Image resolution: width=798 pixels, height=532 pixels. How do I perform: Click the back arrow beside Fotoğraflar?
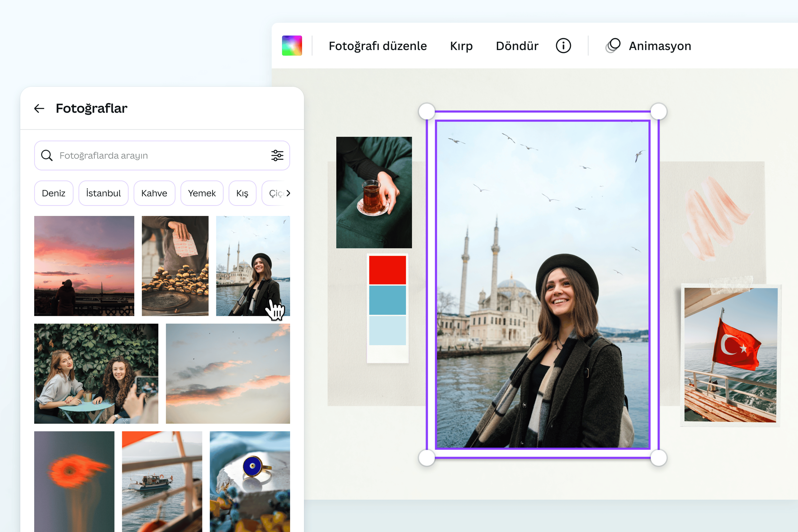(39, 109)
